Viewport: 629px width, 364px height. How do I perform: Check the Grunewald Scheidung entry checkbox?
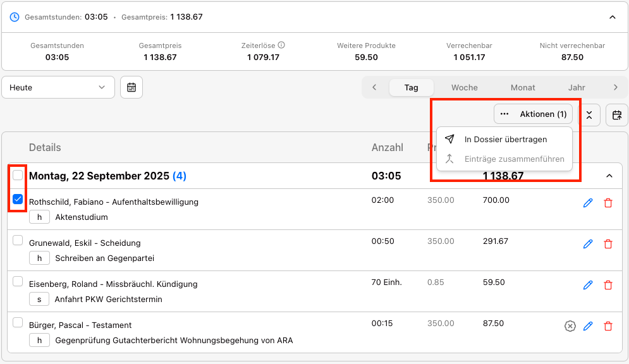(18, 240)
